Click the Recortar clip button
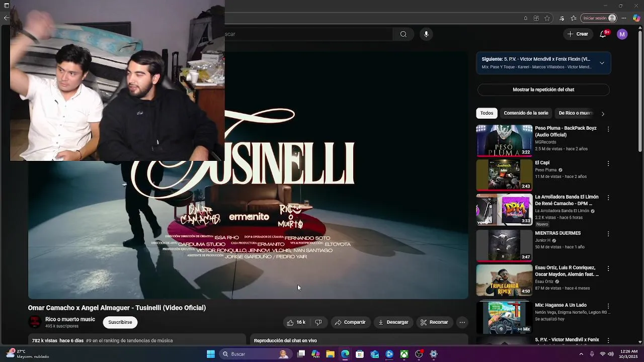 (x=434, y=322)
